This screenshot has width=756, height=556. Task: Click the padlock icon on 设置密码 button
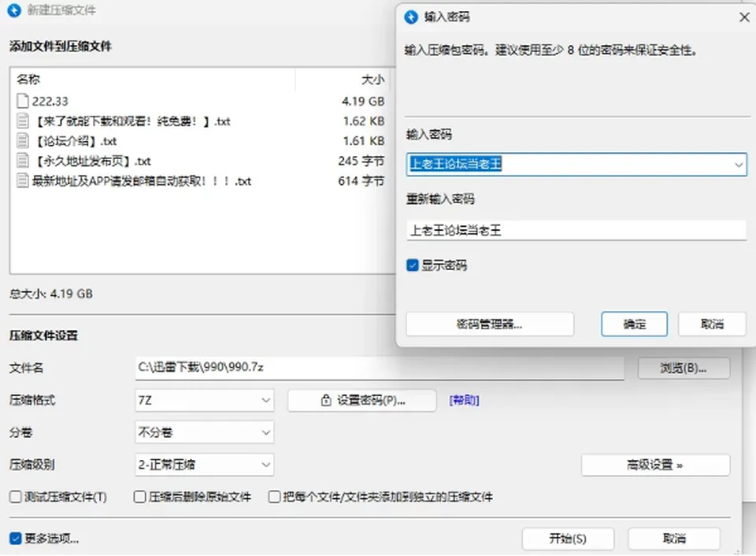point(326,400)
